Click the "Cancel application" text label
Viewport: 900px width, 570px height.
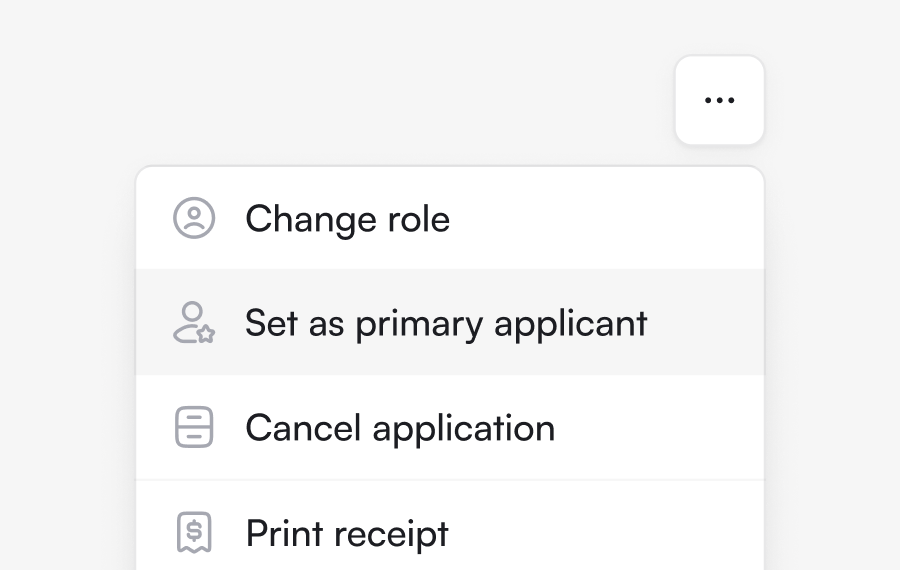click(x=400, y=429)
